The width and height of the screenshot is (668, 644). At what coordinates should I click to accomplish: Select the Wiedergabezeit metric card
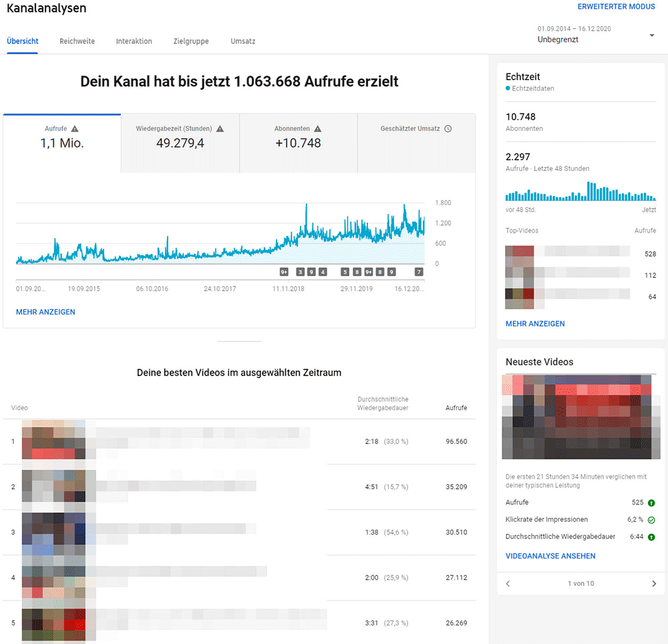179,142
